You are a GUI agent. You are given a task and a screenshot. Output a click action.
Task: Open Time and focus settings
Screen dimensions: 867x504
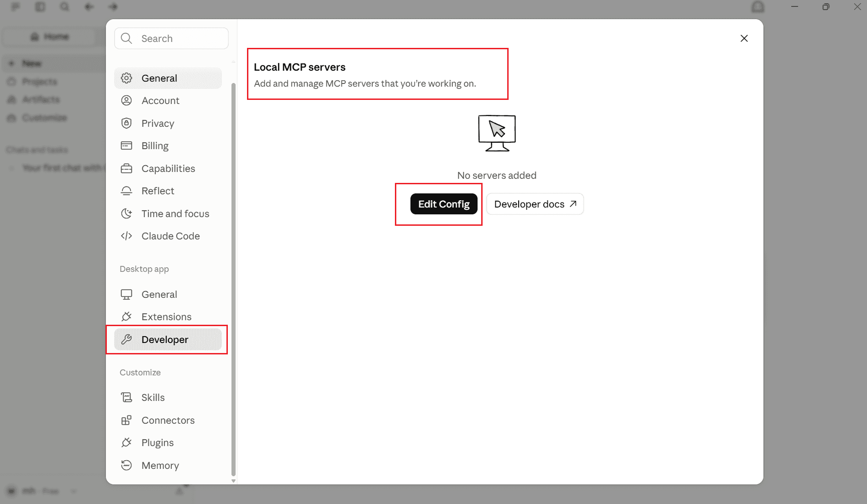[x=168, y=213]
